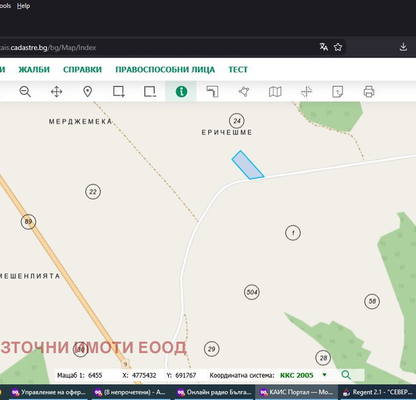This screenshot has height=400, width=416.
Task: Search coordinates with green magnifier button
Action: coord(346,375)
